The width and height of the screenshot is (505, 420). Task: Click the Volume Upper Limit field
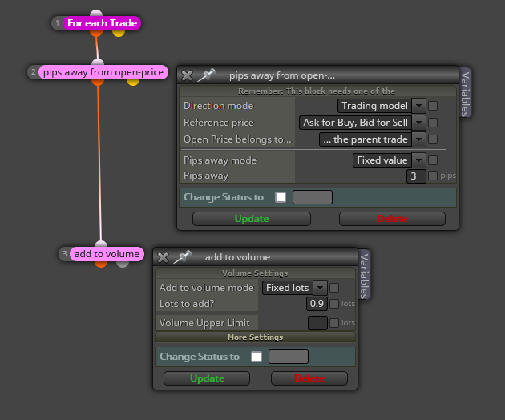[x=317, y=323]
